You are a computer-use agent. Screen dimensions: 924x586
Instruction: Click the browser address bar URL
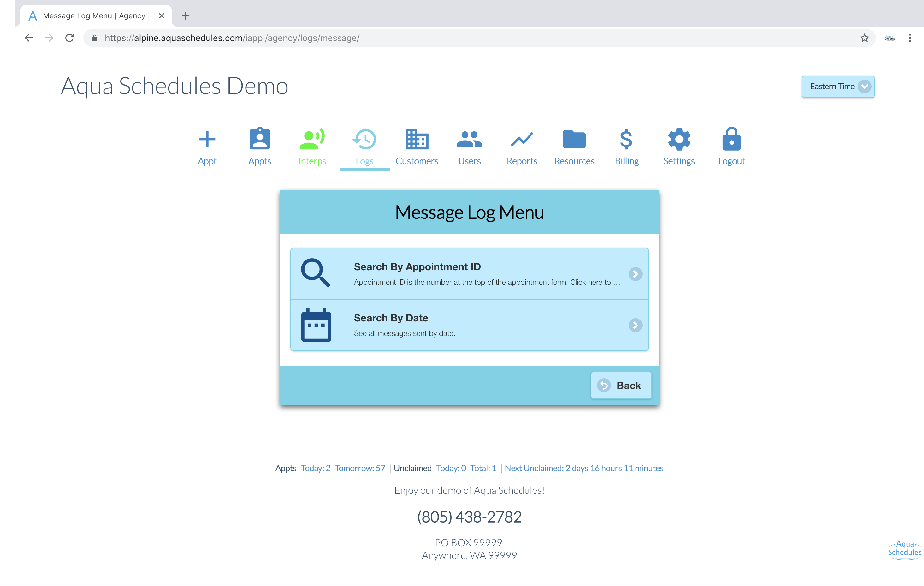(x=232, y=38)
